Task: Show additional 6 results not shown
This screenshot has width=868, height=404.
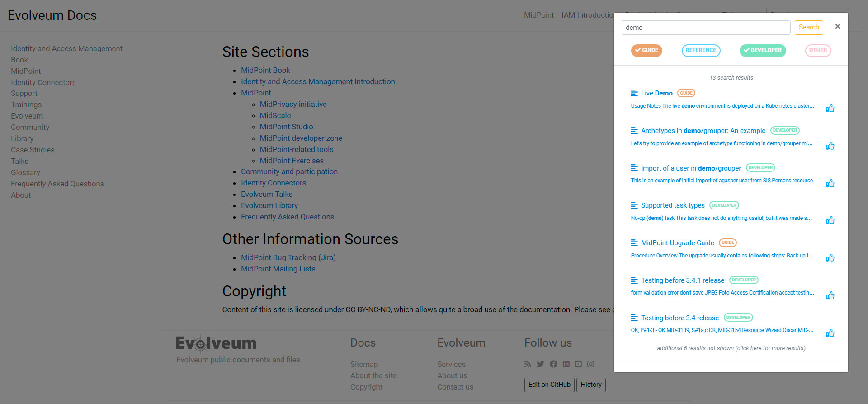Action: pyautogui.click(x=731, y=348)
